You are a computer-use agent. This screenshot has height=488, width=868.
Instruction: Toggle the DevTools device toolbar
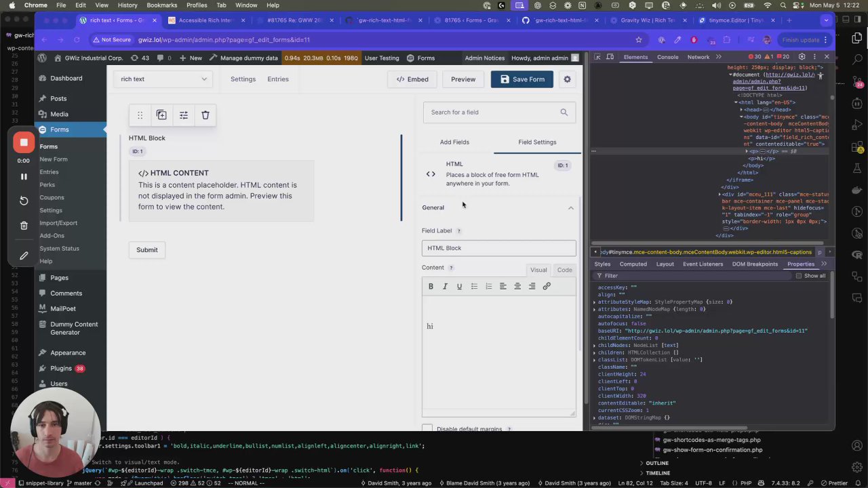(x=610, y=57)
